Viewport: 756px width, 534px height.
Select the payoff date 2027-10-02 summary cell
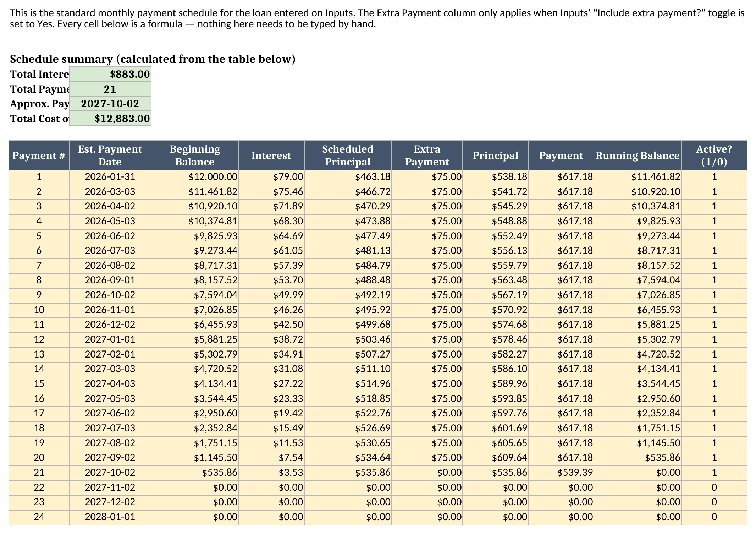click(110, 104)
